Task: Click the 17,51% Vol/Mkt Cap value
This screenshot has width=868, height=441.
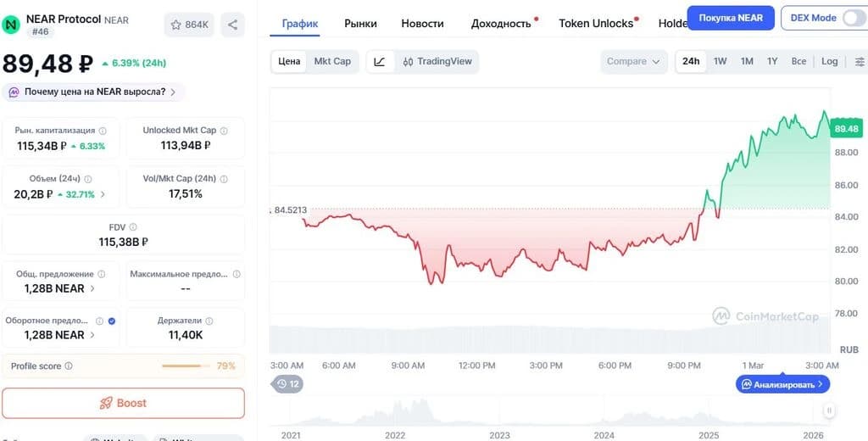Action: (186, 194)
